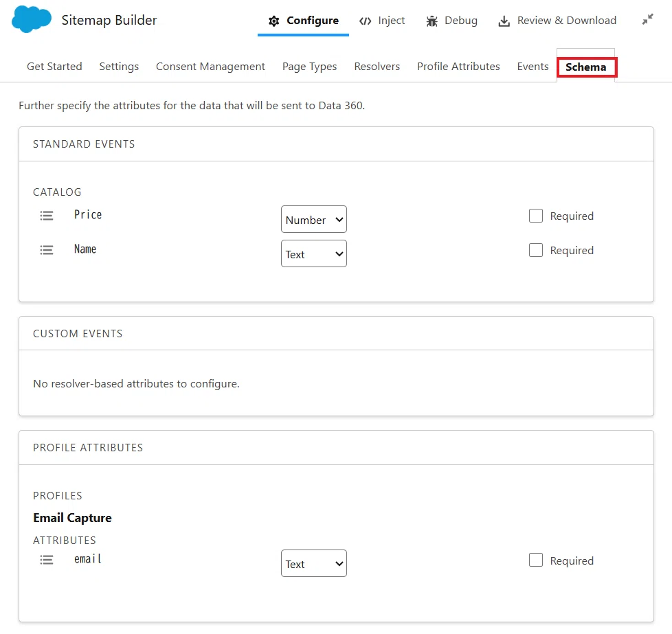672x634 pixels.
Task: Click the Debug bug icon
Action: pyautogui.click(x=432, y=21)
